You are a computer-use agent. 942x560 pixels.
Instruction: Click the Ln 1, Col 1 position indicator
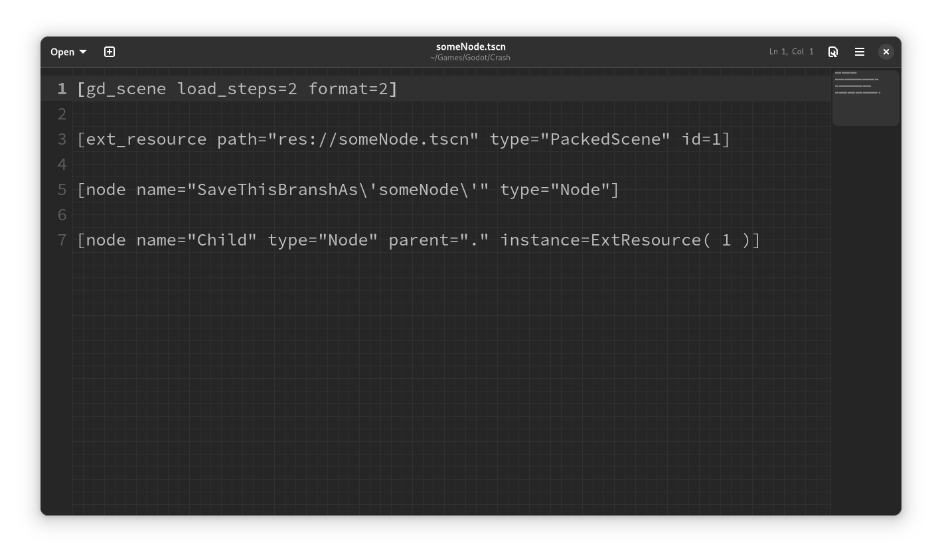pyautogui.click(x=791, y=51)
